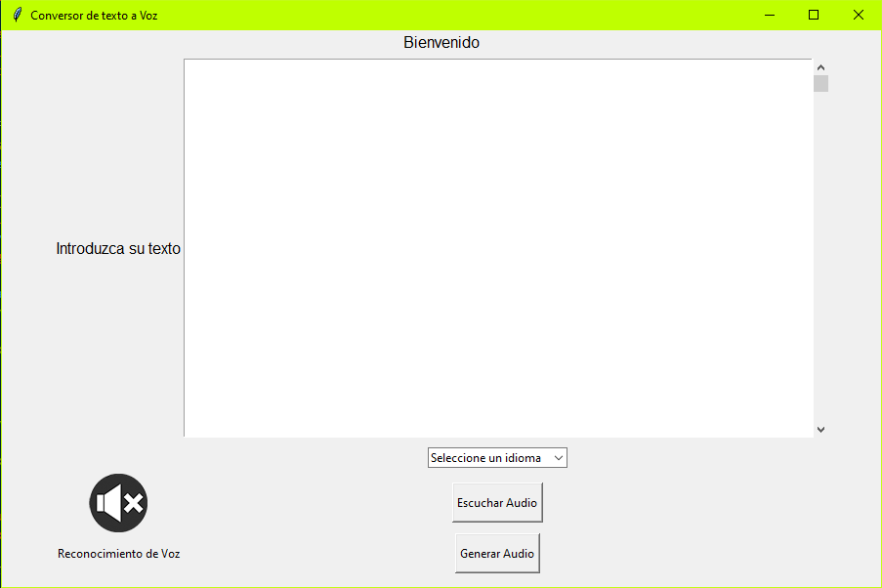The height and width of the screenshot is (588, 882).
Task: Click the feather icon in title bar
Action: [17, 15]
